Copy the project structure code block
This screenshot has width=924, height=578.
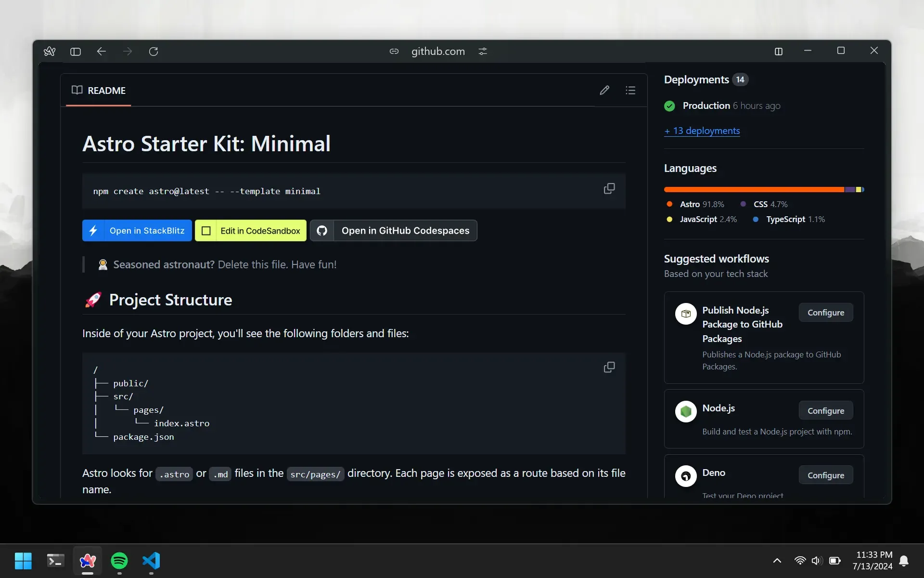(609, 367)
